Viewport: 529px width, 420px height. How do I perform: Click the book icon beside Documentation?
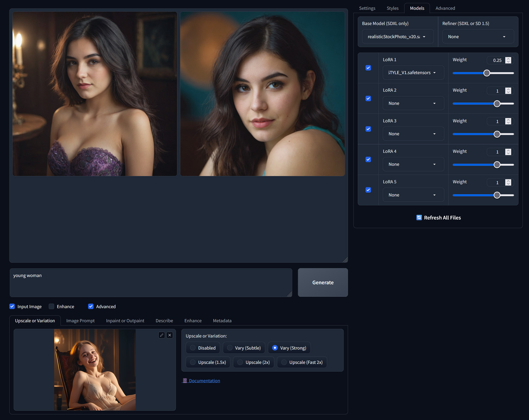(x=185, y=381)
